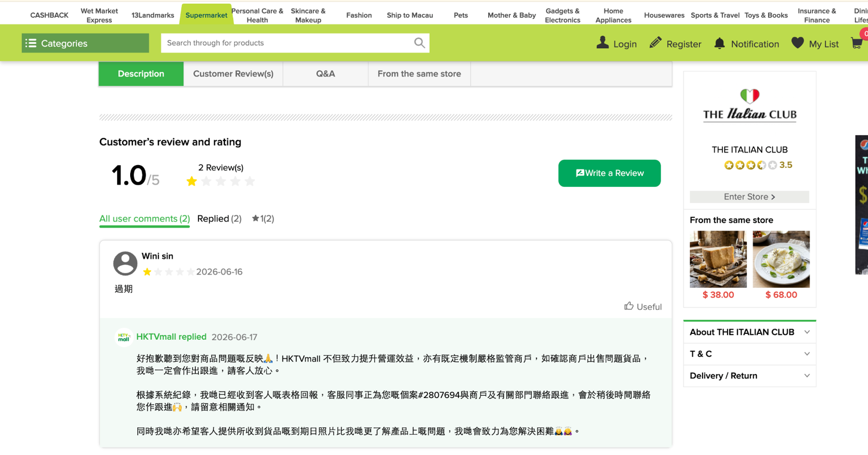Click The Italian Club store logo
868x455 pixels.
(x=750, y=106)
